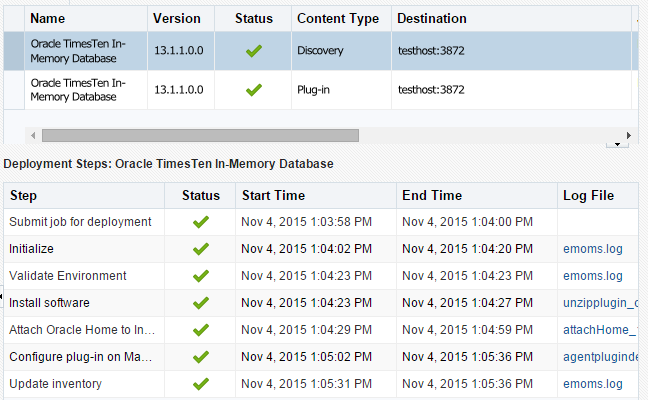Image resolution: width=648 pixels, height=400 pixels.
Task: Click status checkmark for Install software step
Action: pos(200,303)
